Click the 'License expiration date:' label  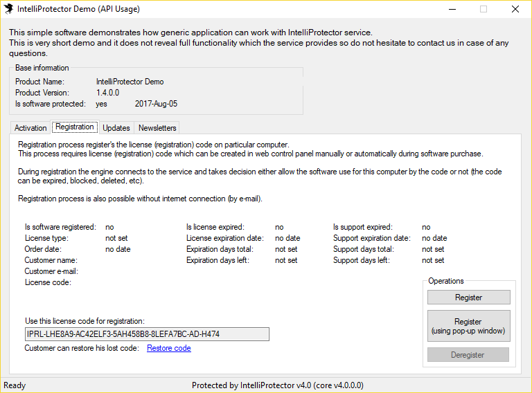pos(225,238)
